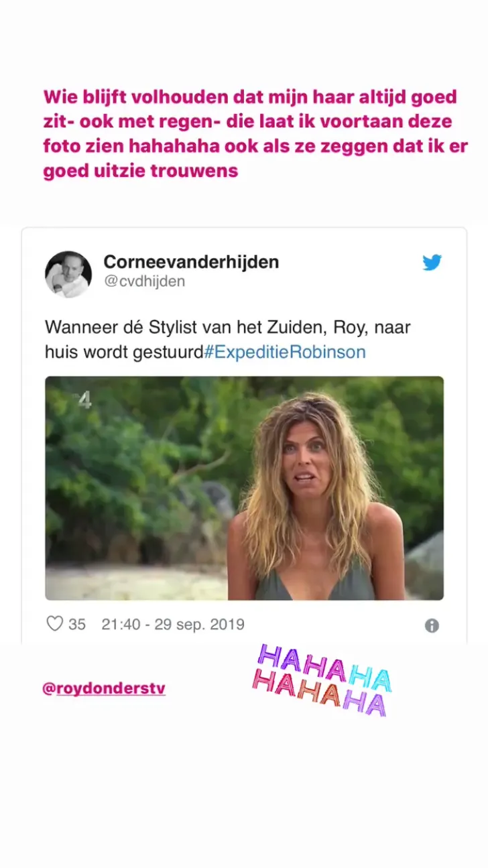Tap the HAHAHA animated sticker
This screenshot has width=488, height=868.
[x=322, y=680]
